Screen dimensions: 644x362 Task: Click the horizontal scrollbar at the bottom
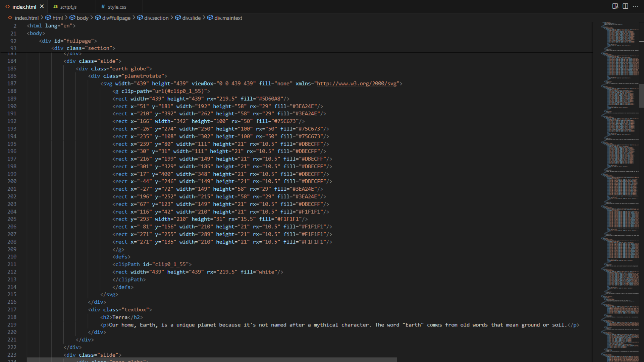212,360
